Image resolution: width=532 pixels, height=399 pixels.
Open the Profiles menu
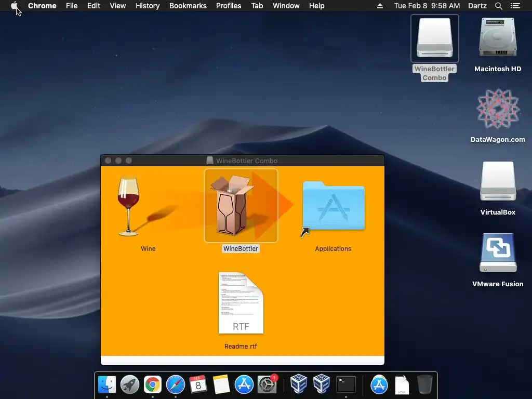coord(229,6)
